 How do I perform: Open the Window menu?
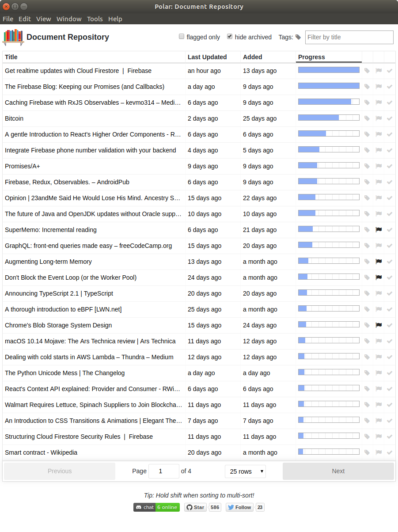coord(69,19)
